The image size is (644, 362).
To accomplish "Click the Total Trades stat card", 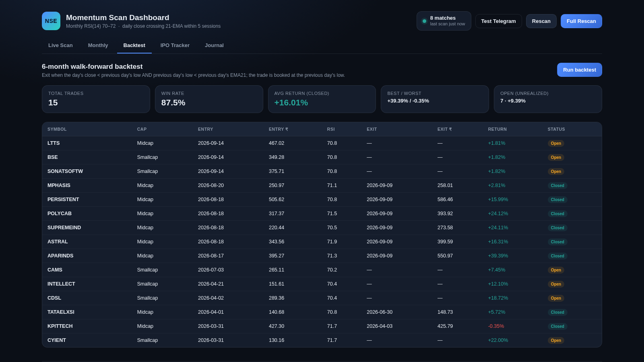I will point(96,99).
